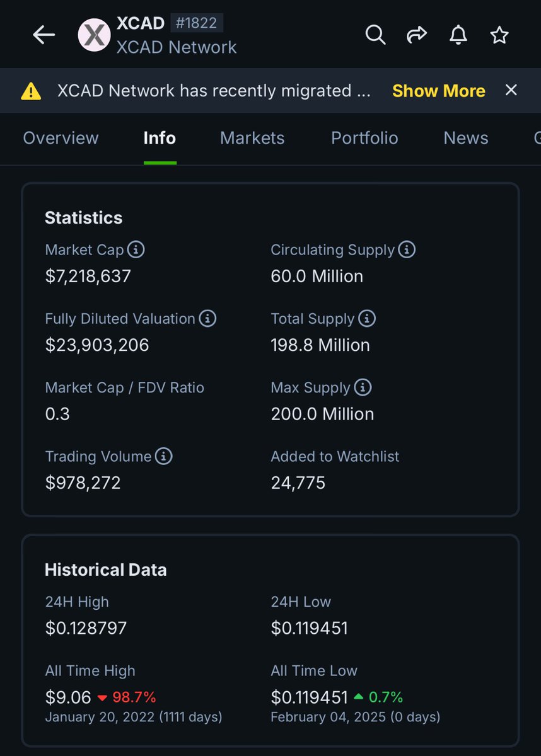541x756 pixels.
Task: Dismiss the migration notice banner
Action: click(x=511, y=90)
